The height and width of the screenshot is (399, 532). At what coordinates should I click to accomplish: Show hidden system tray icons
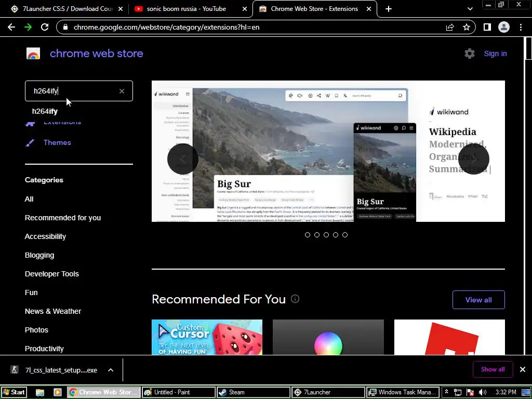pyautogui.click(x=446, y=392)
